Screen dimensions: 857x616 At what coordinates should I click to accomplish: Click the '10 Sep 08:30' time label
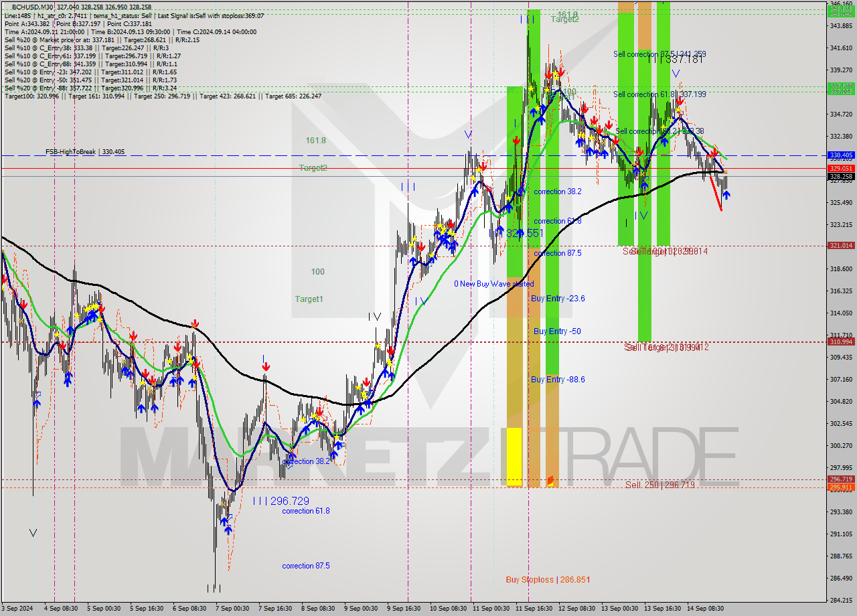448,609
